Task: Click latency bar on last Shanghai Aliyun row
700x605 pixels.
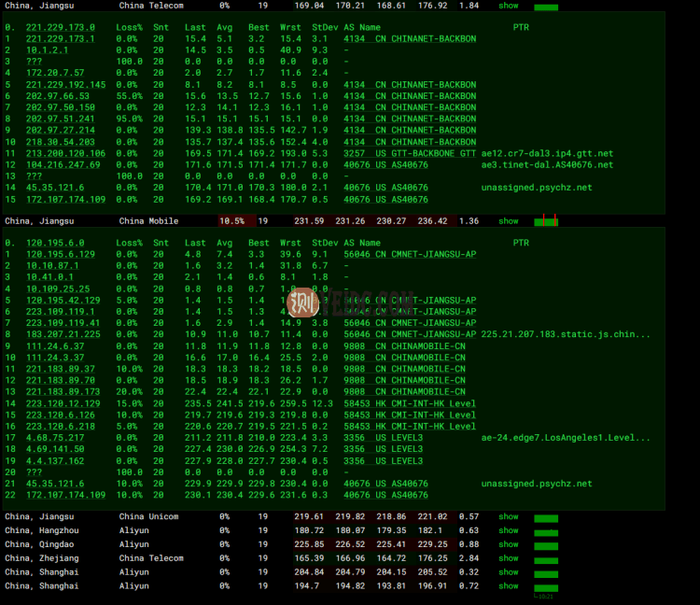Action: tap(546, 587)
